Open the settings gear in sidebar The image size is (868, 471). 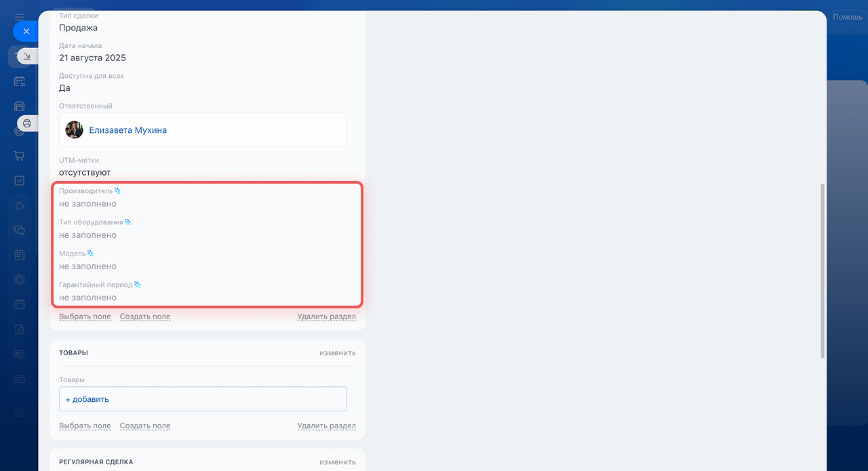20,413
